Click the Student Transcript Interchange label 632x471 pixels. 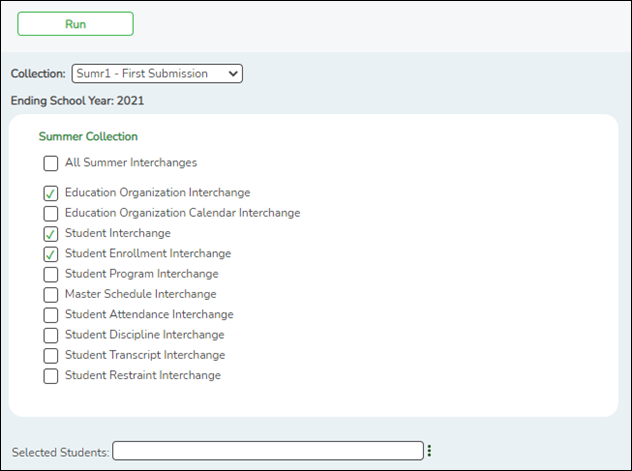tap(144, 355)
